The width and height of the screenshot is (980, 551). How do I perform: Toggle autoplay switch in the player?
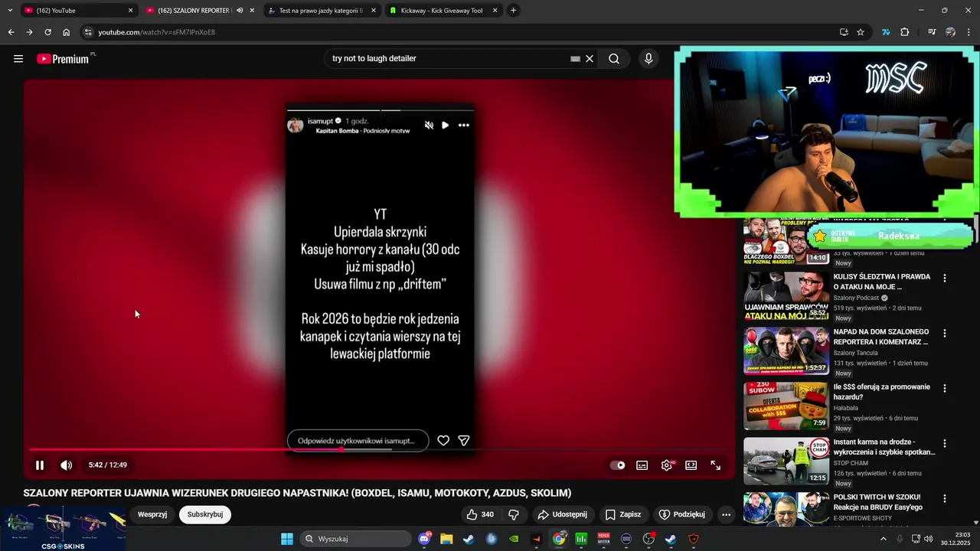pos(618,465)
